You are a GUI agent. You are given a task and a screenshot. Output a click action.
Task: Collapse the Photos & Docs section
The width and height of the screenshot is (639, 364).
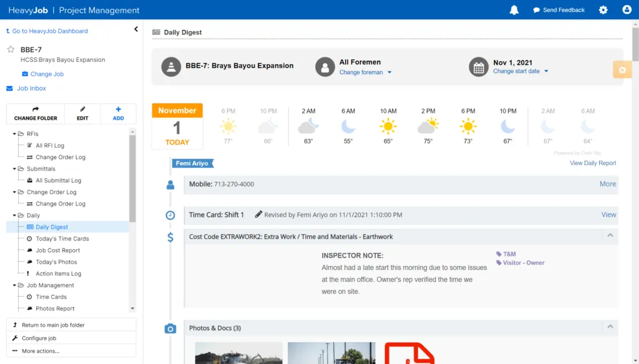tap(610, 327)
